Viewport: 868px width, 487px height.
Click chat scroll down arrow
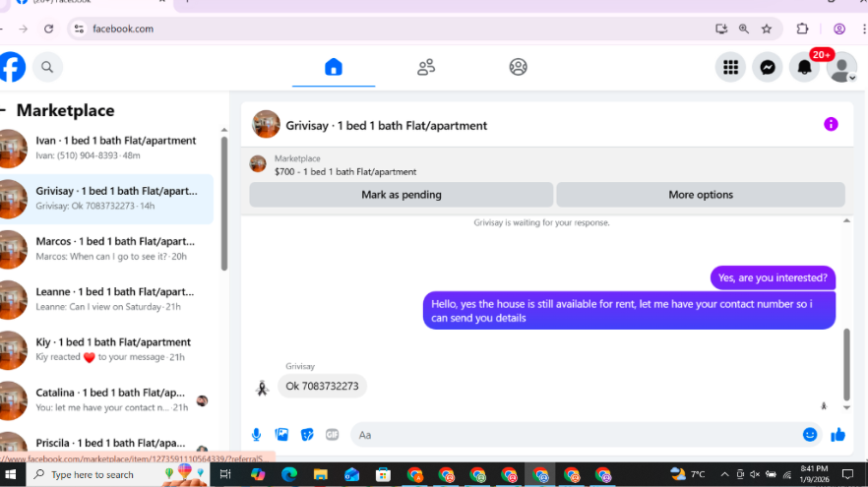click(846, 407)
